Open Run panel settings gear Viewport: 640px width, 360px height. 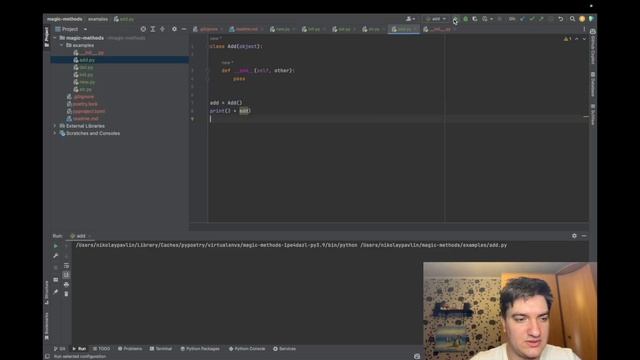pos(574,236)
